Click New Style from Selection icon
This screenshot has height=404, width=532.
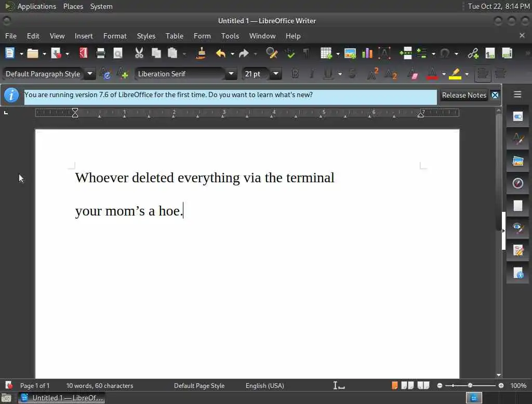click(122, 74)
